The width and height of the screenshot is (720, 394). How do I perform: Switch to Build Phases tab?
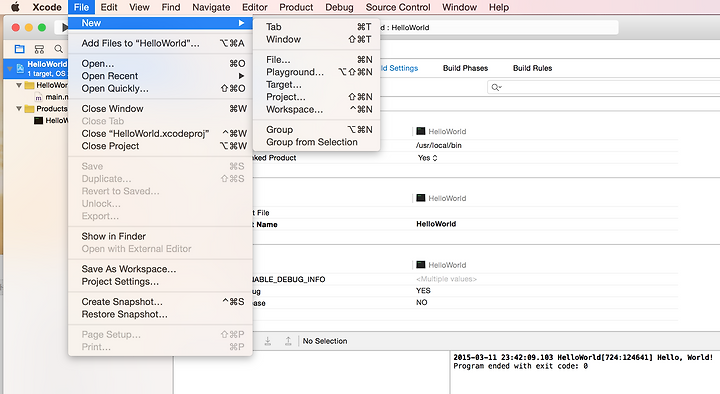coord(465,68)
